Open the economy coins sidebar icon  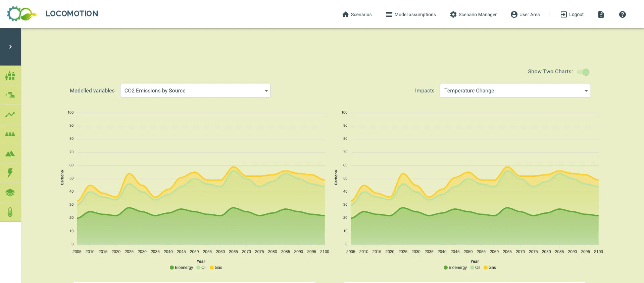click(x=10, y=95)
